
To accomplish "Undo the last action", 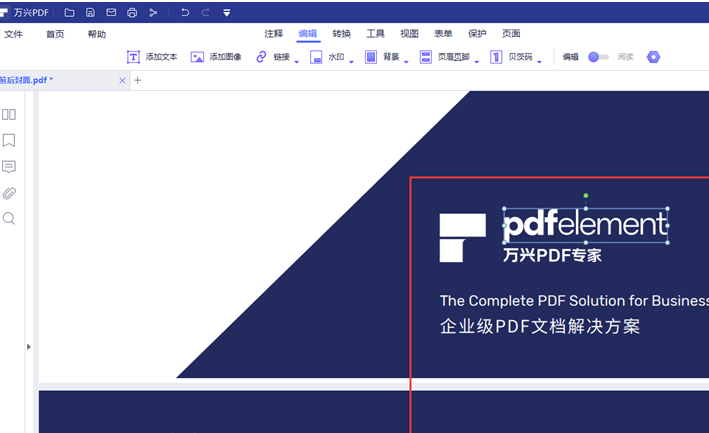I will point(185,13).
